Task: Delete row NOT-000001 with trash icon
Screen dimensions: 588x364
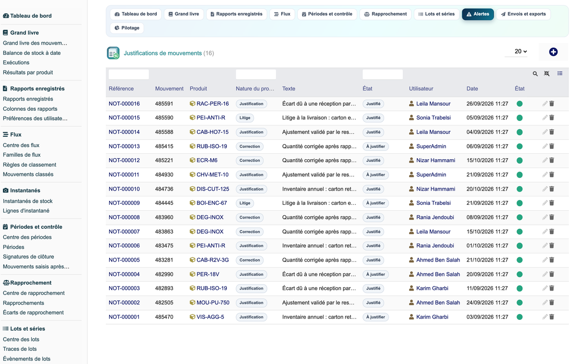Action: [552, 317]
